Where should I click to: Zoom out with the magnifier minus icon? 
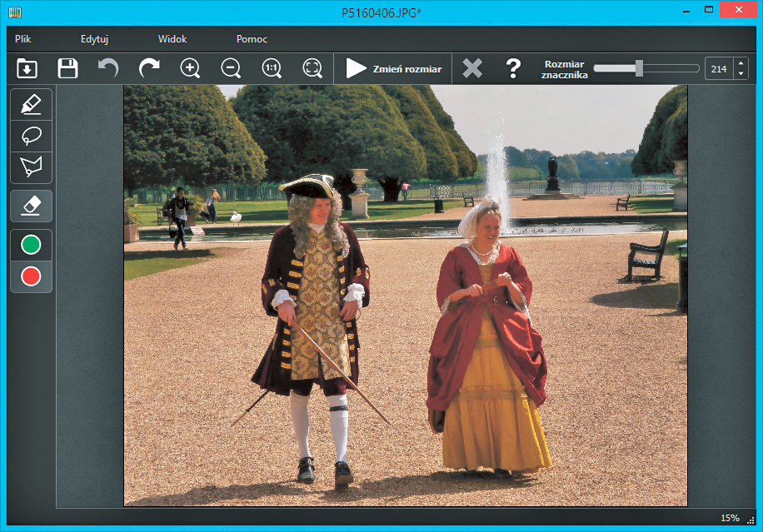click(231, 68)
